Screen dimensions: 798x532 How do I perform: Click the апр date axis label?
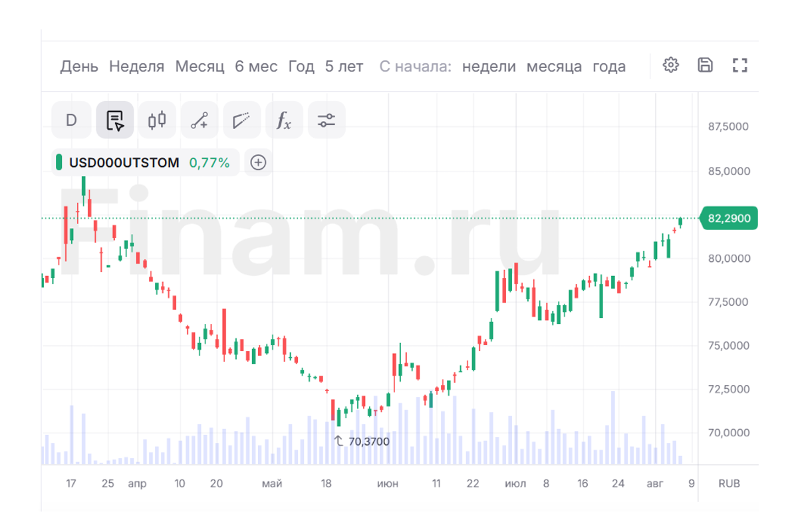point(137,484)
